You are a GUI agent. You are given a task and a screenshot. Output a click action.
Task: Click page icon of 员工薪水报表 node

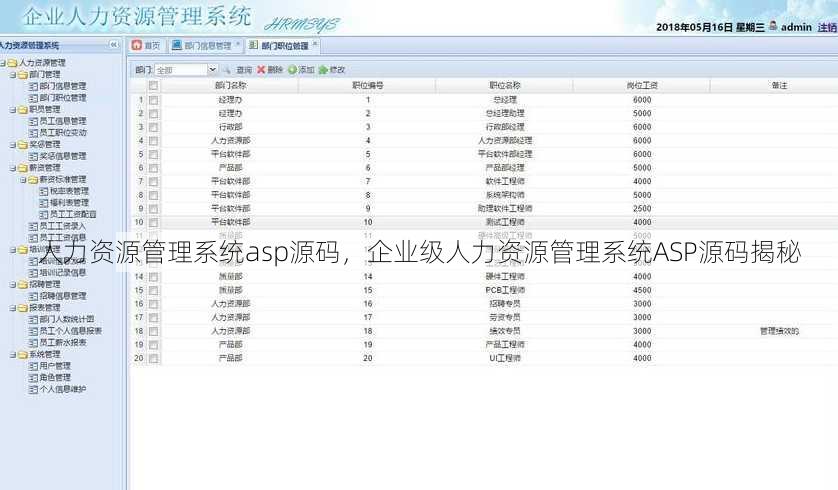click(x=33, y=343)
